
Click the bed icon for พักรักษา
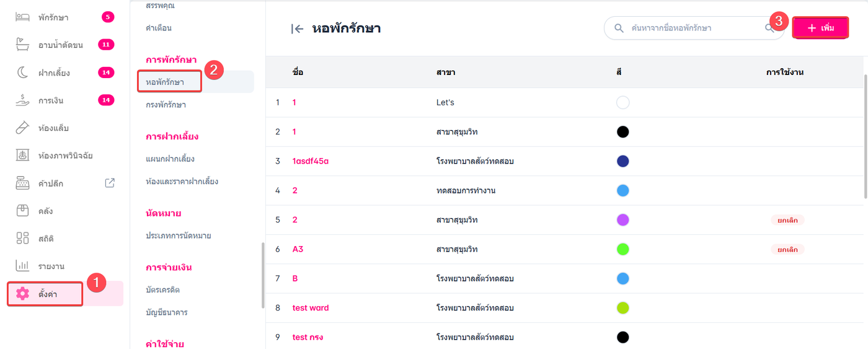22,17
